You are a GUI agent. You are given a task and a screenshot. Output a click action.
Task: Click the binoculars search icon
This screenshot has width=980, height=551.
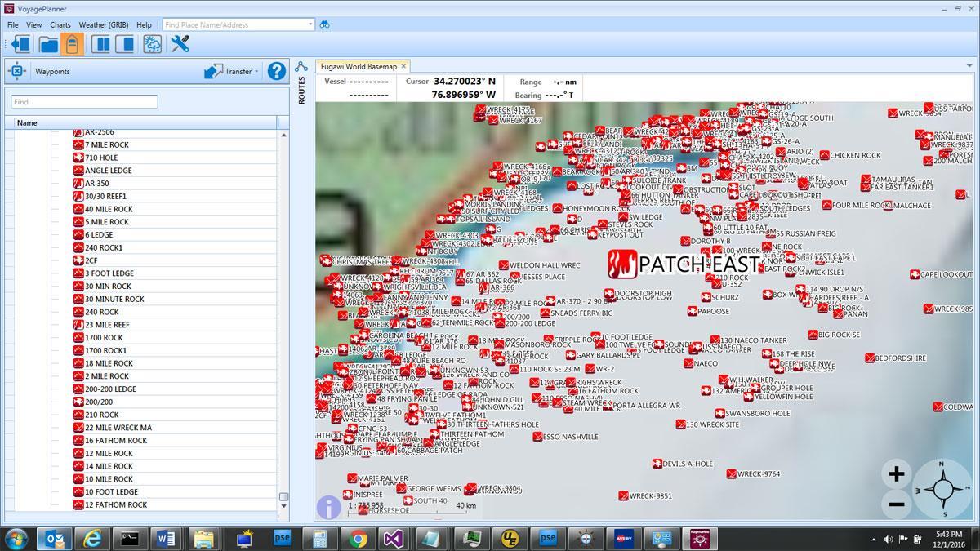point(324,24)
